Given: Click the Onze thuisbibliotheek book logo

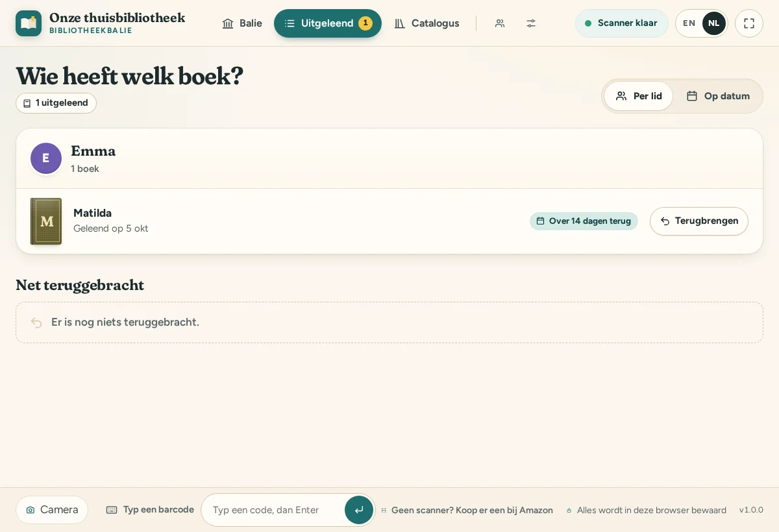Looking at the screenshot, I should (29, 23).
